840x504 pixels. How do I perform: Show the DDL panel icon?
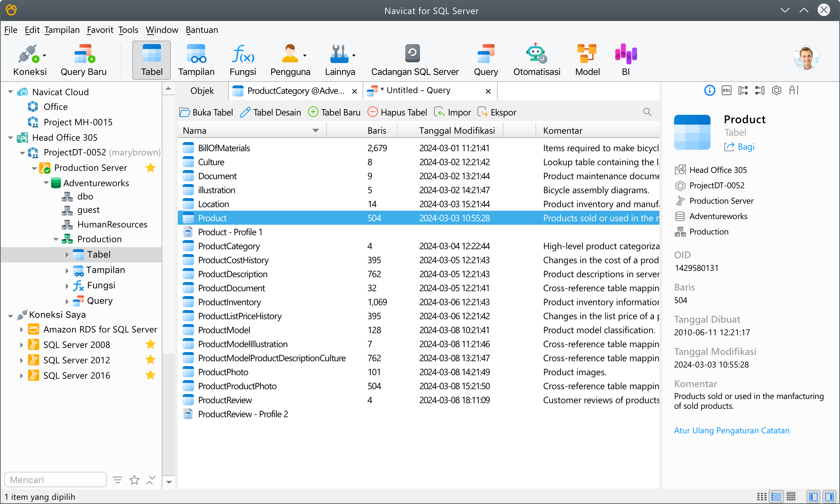726,91
